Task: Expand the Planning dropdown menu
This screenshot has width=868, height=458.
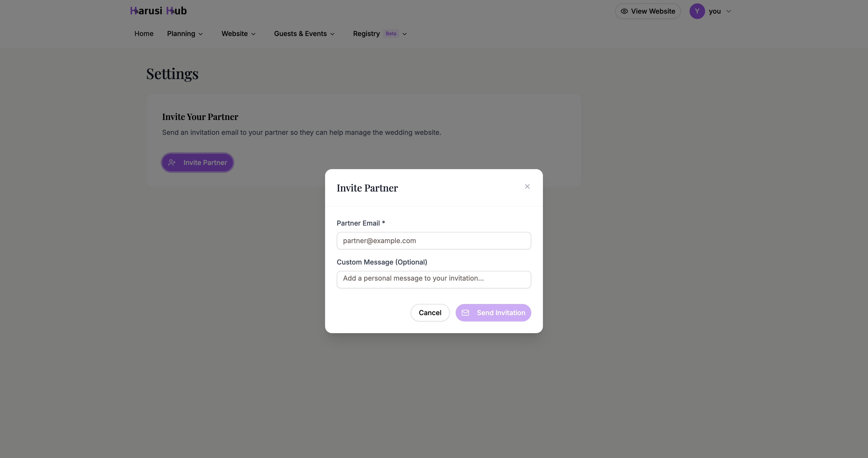Action: click(185, 33)
